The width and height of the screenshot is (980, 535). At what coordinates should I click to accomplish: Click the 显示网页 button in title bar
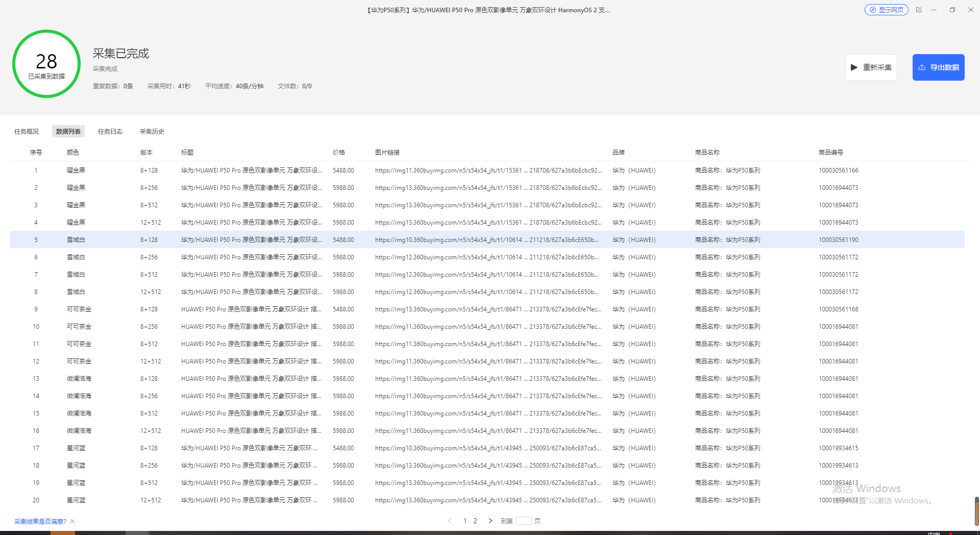[x=886, y=10]
